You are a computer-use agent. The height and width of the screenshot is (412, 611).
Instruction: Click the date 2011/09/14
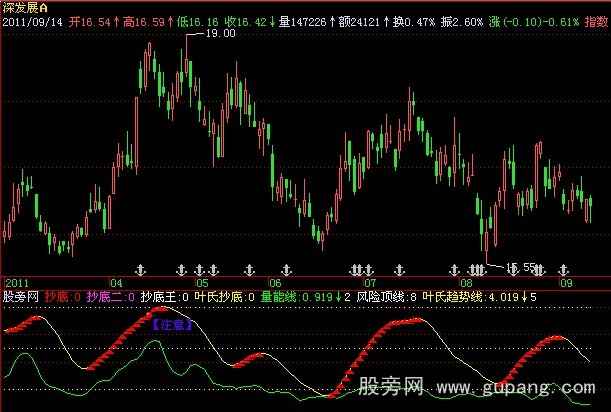[32, 22]
